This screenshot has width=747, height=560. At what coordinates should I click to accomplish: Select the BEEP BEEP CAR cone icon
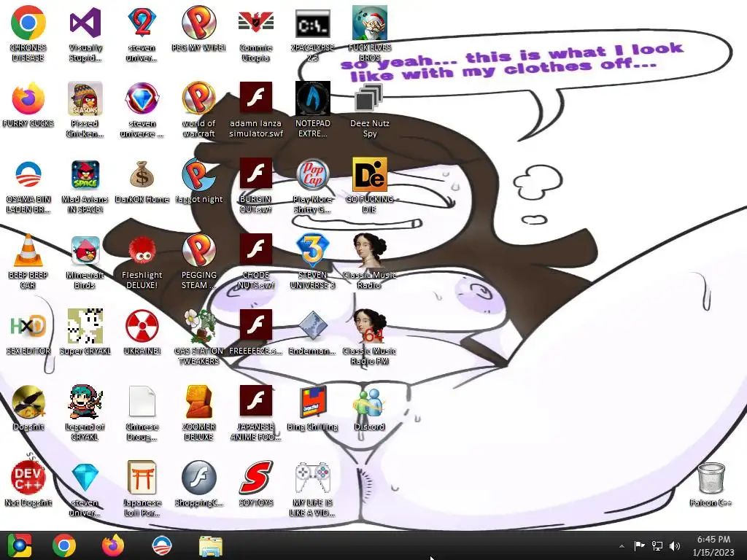point(28,251)
